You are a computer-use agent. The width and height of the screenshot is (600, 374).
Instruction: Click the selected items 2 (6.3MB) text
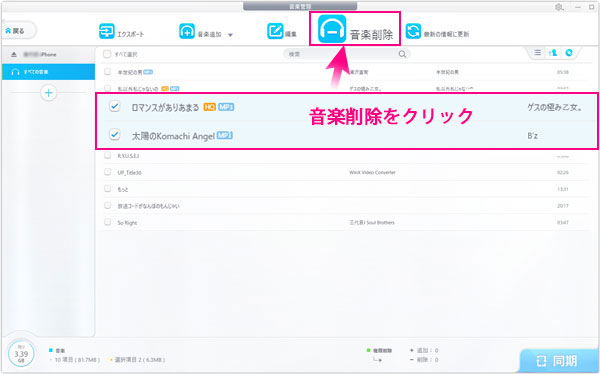click(140, 360)
